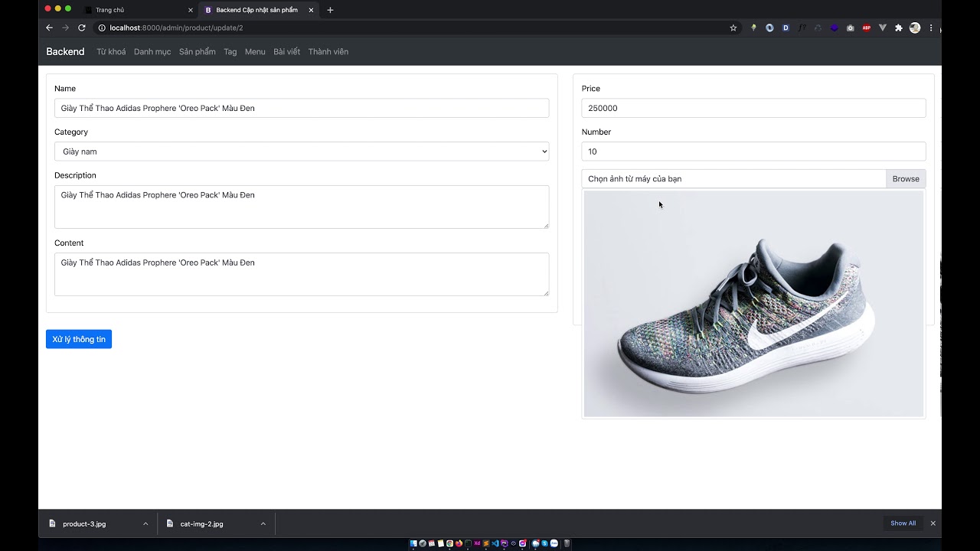Open the Tag nav item

(x=230, y=51)
